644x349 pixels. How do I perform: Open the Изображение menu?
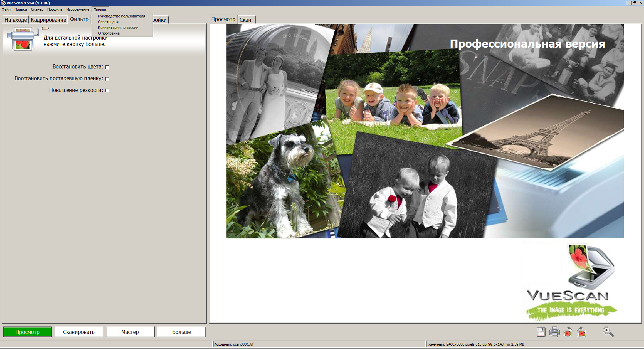click(78, 9)
